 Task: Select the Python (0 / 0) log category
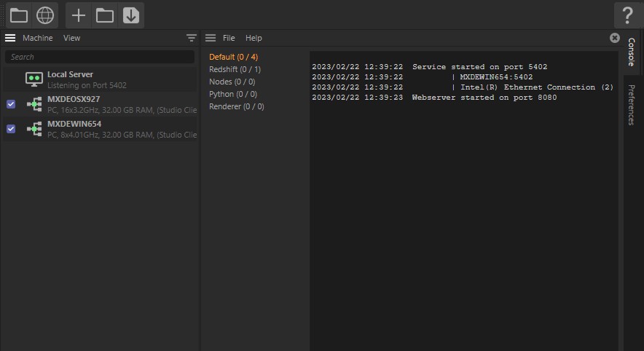233,94
